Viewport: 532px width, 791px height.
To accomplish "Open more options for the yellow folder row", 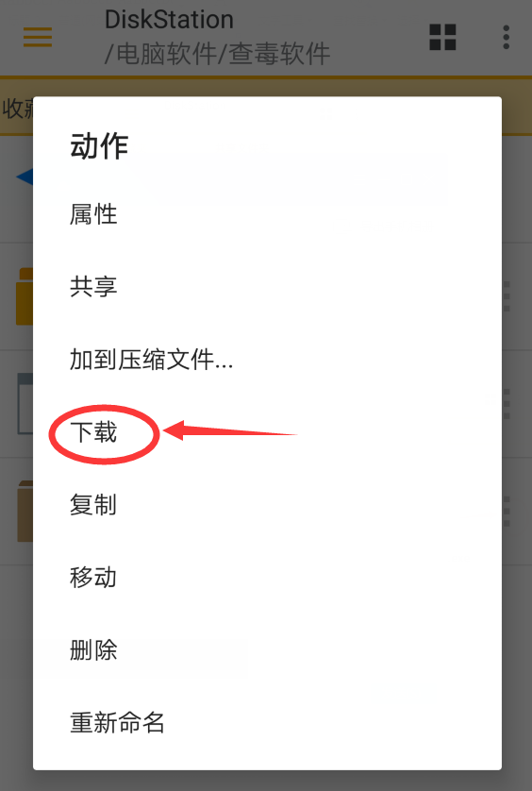I will [x=507, y=296].
